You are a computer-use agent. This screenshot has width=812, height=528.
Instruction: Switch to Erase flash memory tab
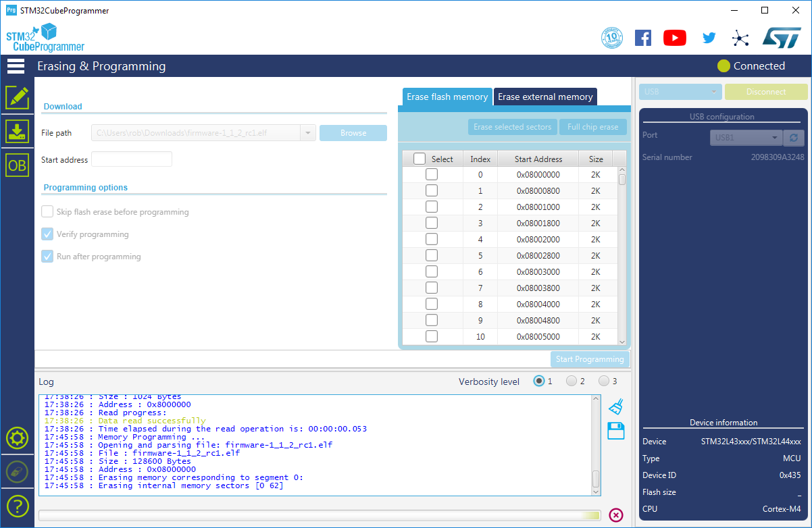[x=447, y=97]
